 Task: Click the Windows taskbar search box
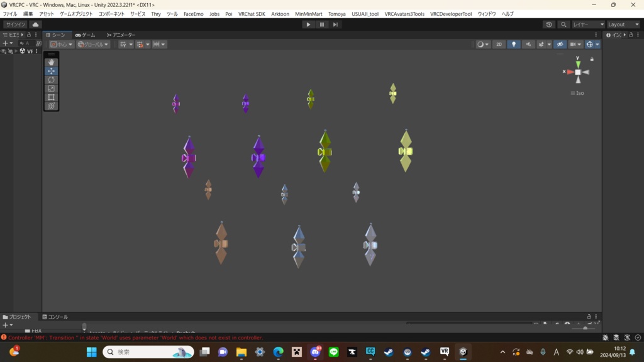[x=148, y=352]
